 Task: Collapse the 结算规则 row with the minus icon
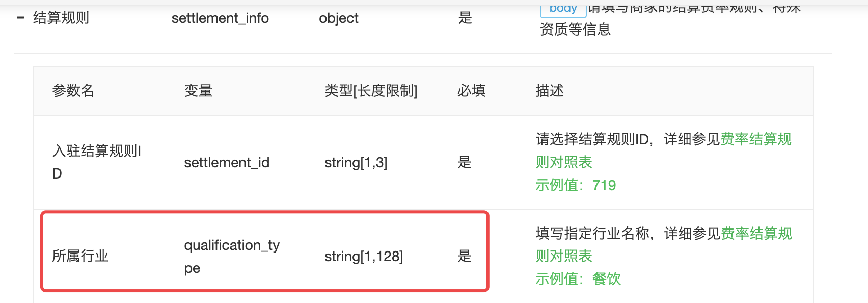(x=21, y=18)
